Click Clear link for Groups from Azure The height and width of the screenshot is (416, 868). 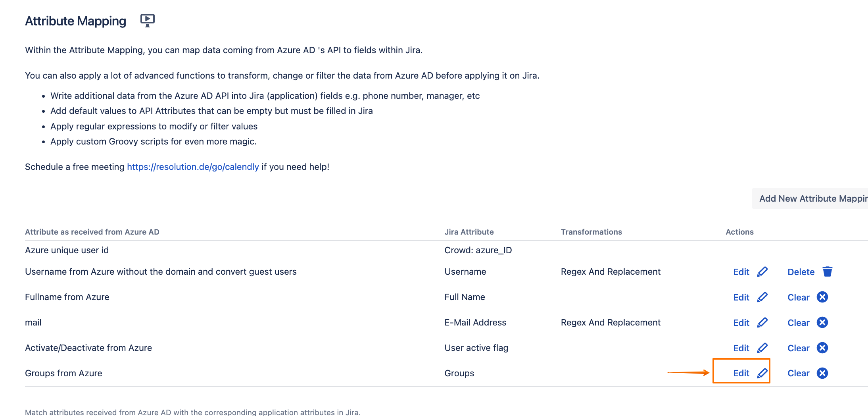[x=798, y=374]
